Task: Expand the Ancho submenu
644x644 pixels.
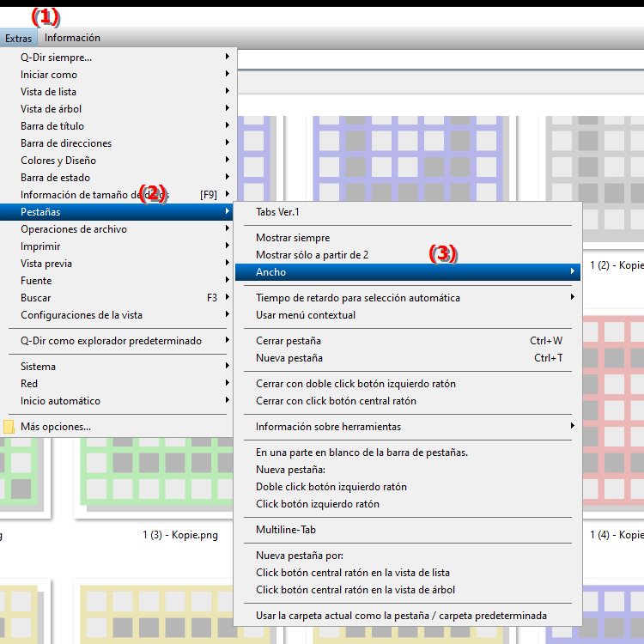Action: [x=407, y=272]
